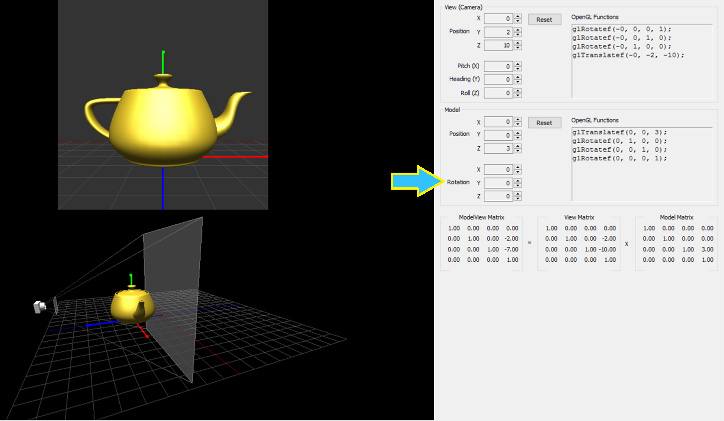Focus the Model Position Y field

click(x=498, y=135)
